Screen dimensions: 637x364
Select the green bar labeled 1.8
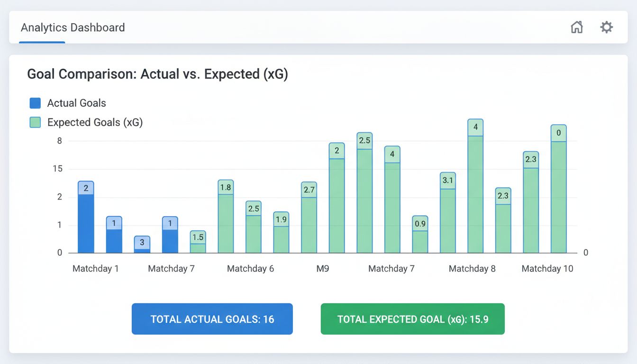tap(226, 218)
